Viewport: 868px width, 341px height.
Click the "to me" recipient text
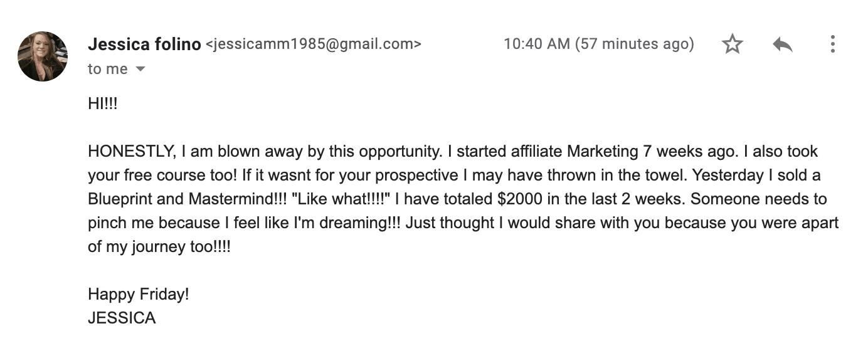108,69
